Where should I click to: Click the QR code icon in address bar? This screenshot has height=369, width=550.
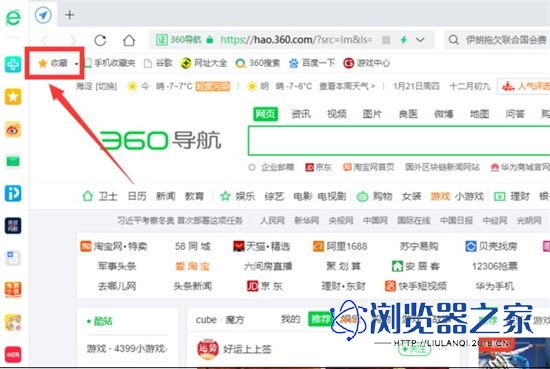click(386, 40)
